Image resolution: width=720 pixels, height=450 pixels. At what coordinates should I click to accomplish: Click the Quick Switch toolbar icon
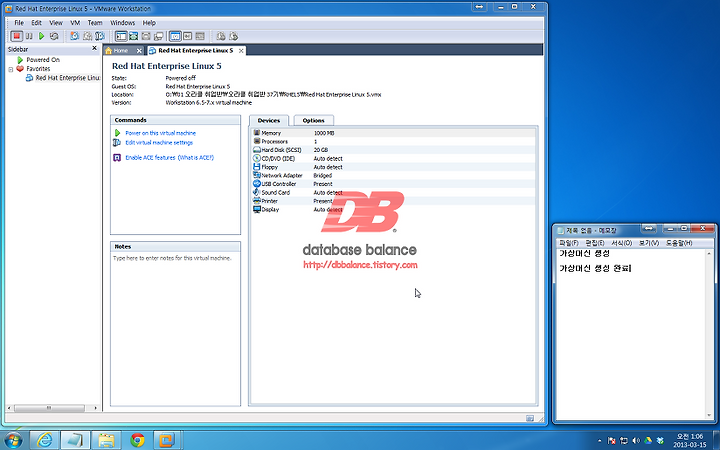click(x=146, y=36)
